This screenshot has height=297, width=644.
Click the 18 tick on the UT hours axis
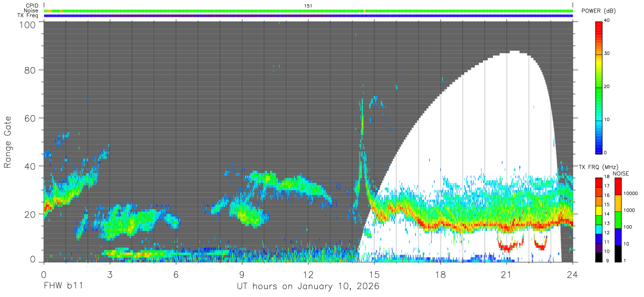(x=441, y=274)
